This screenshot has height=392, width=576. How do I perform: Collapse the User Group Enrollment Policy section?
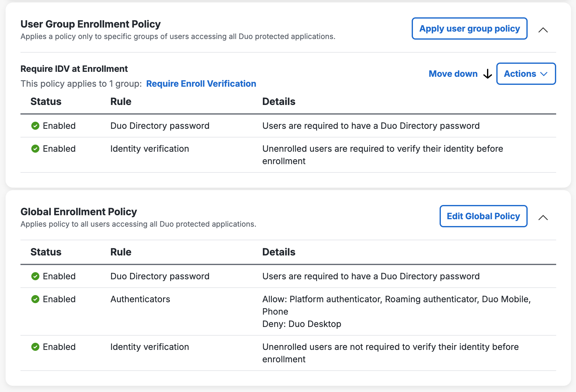click(x=543, y=30)
